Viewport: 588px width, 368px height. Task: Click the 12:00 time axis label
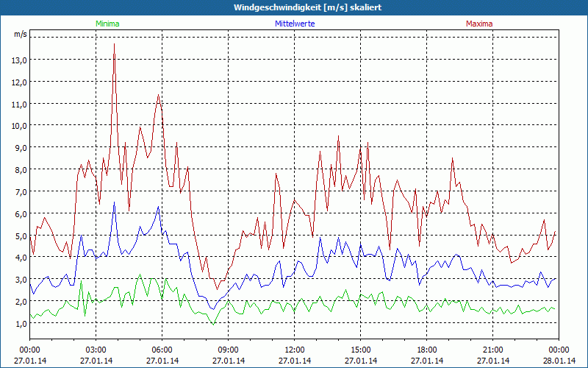point(294,350)
